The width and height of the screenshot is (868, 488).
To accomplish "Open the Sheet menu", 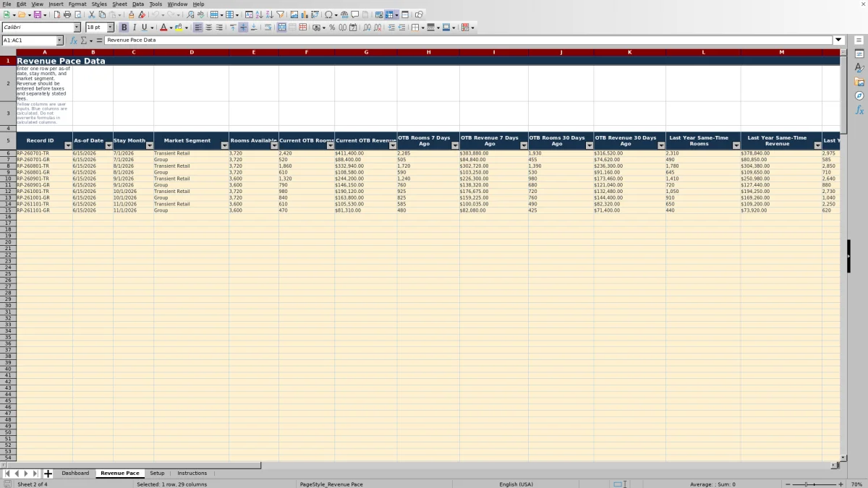I will 119,4.
